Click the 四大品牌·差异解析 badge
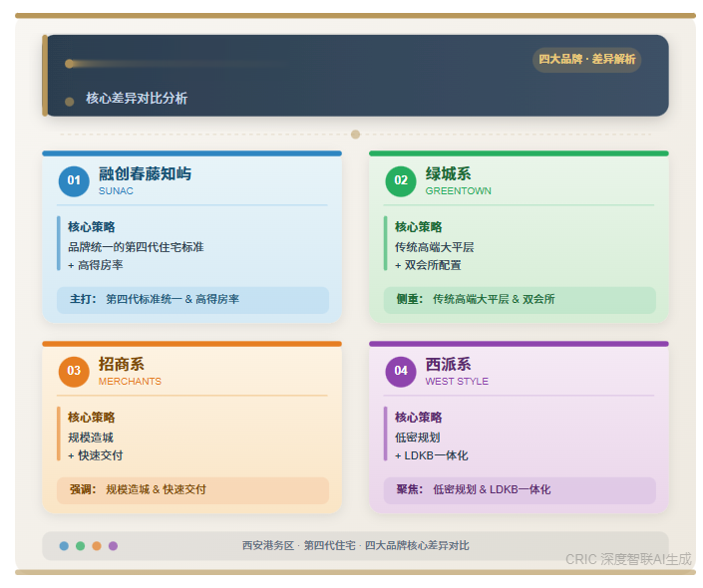 click(587, 60)
